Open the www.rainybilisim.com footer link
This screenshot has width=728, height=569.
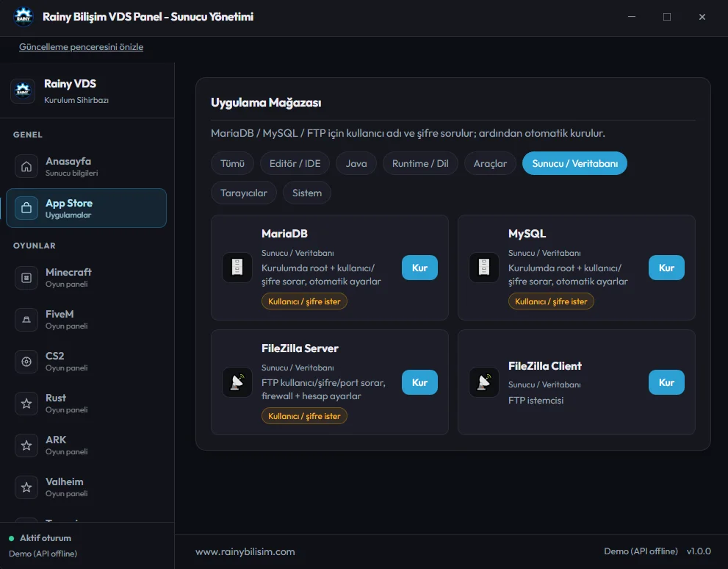pos(245,551)
